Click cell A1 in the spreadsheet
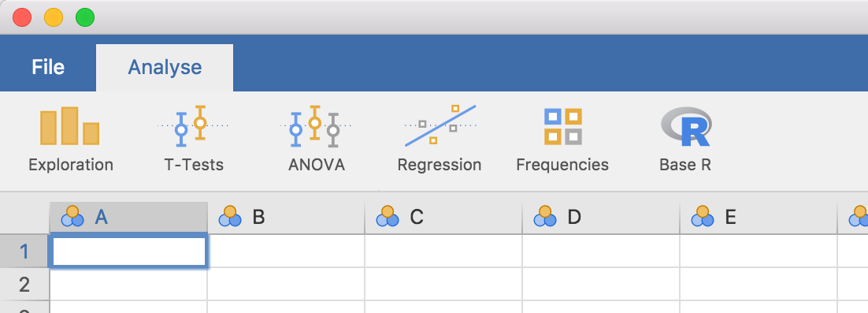 pos(128,252)
